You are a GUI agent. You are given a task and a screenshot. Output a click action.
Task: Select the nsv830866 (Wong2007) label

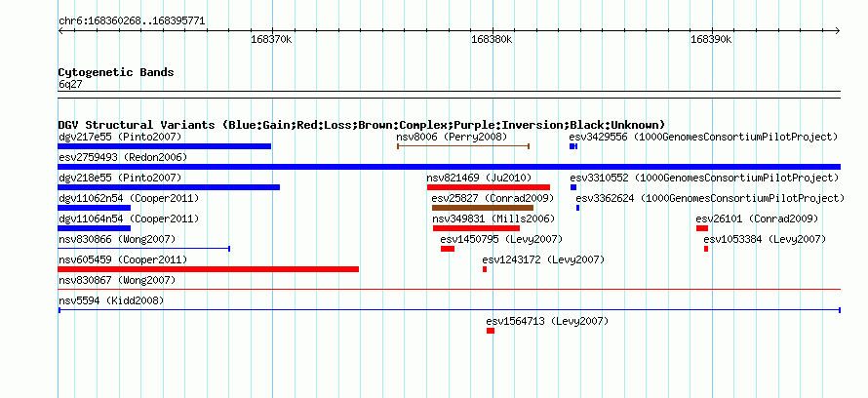(117, 239)
